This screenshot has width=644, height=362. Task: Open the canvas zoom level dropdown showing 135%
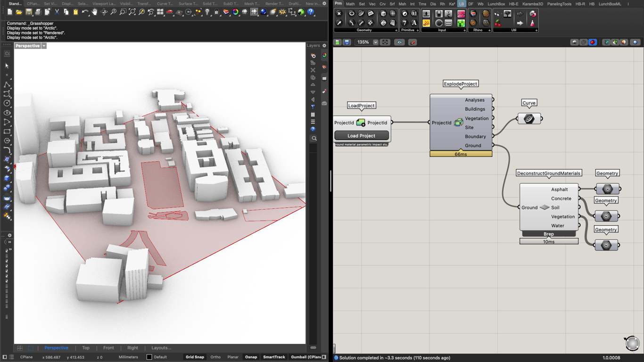click(375, 42)
